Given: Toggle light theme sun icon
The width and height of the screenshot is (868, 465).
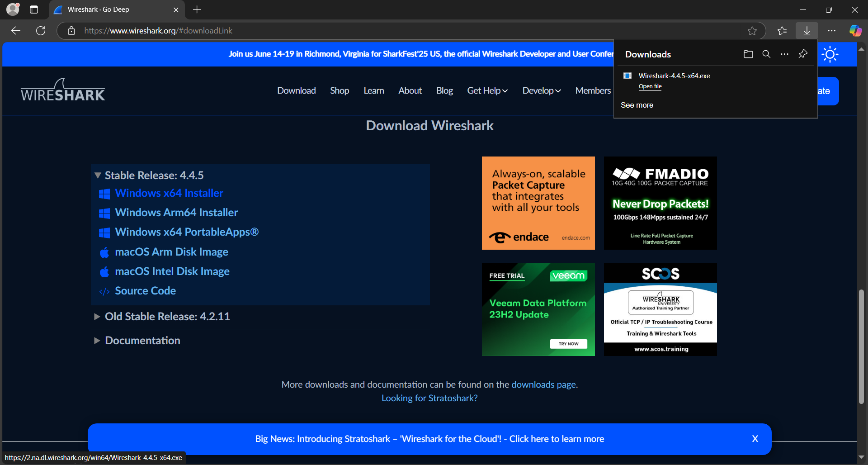Looking at the screenshot, I should (830, 54).
